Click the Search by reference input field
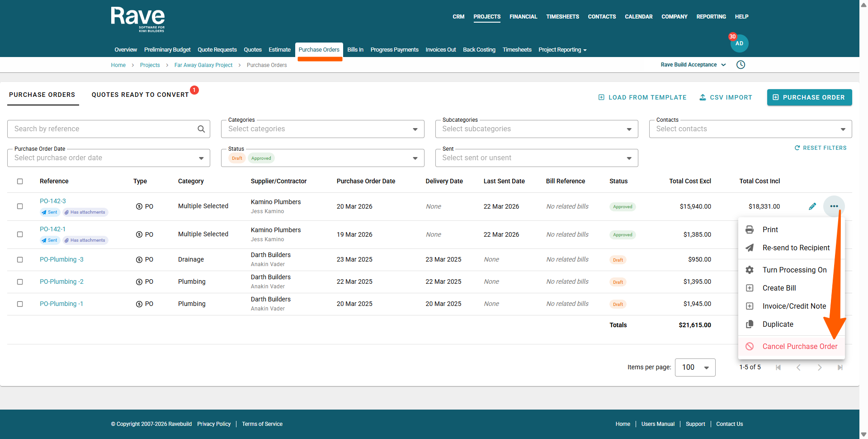 pos(104,129)
